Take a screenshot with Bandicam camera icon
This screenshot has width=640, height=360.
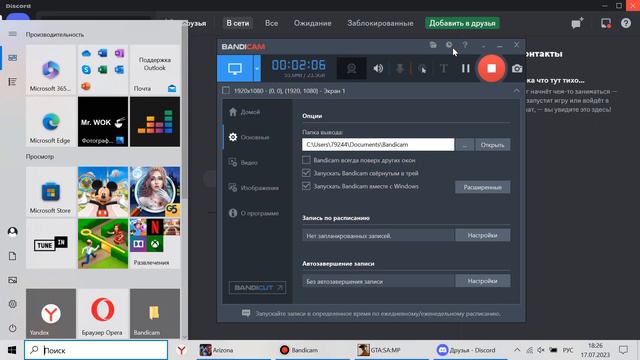517,69
